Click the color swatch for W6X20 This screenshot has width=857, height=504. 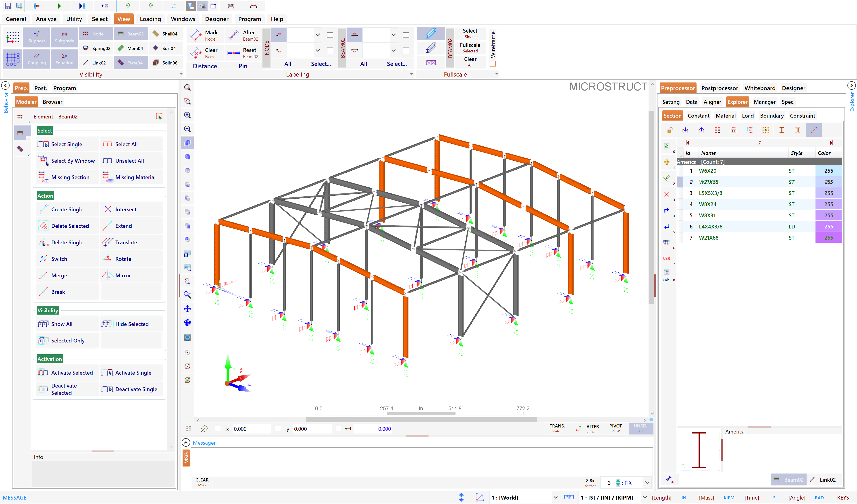pyautogui.click(x=828, y=171)
